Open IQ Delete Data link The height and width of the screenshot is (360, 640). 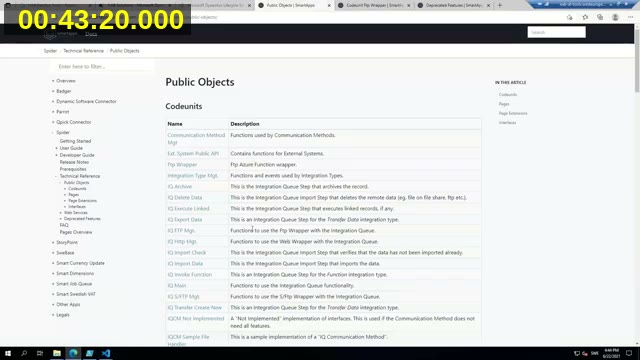[184, 198]
